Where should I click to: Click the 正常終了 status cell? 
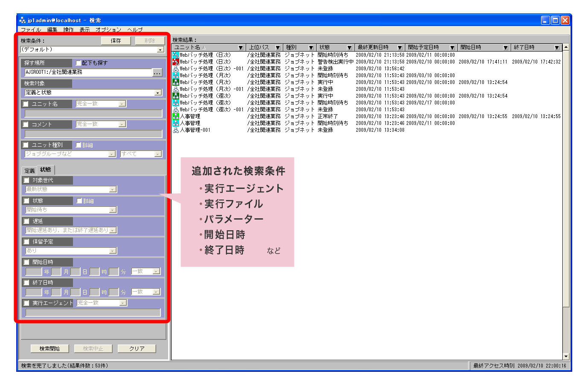tap(328, 116)
